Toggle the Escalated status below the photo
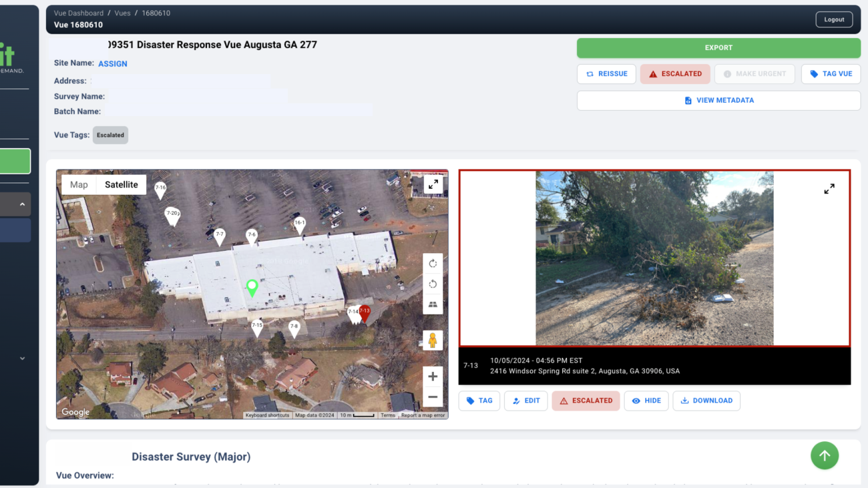This screenshot has height=488, width=868. pos(586,401)
